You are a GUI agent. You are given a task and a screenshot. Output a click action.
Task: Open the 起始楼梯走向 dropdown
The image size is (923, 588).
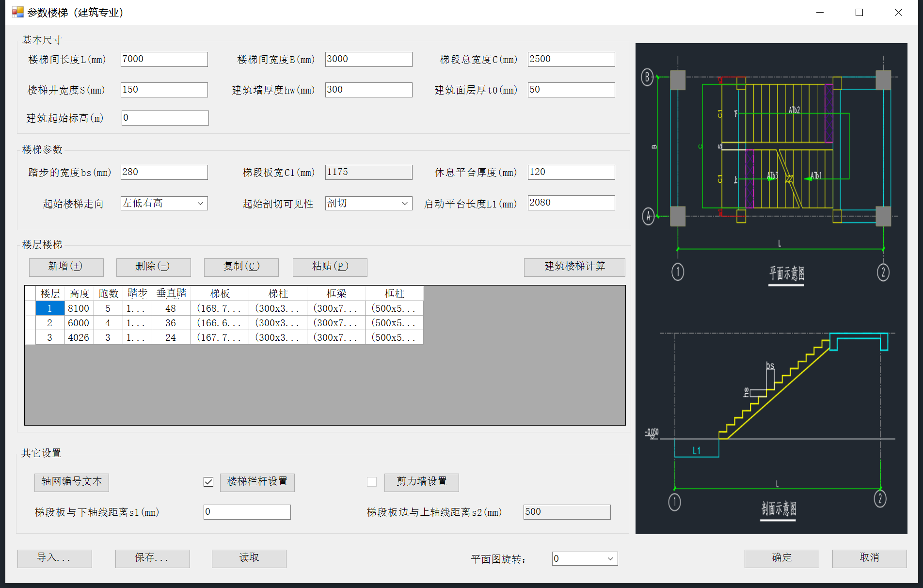(x=164, y=204)
